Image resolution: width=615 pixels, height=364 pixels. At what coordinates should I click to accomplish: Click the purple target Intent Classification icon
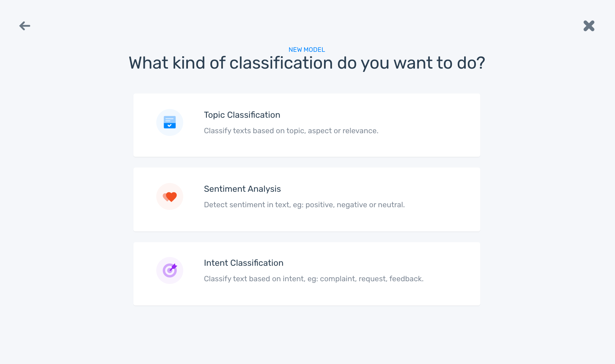pos(170,270)
